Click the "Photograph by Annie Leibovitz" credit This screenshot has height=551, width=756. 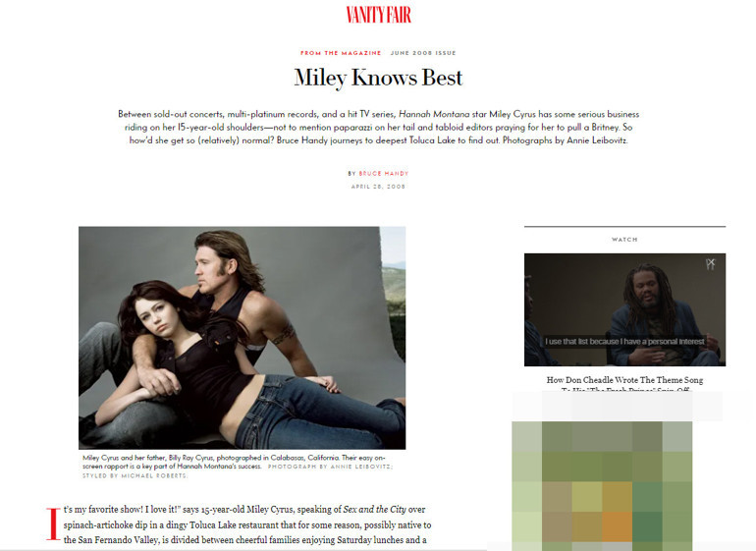[x=330, y=467]
